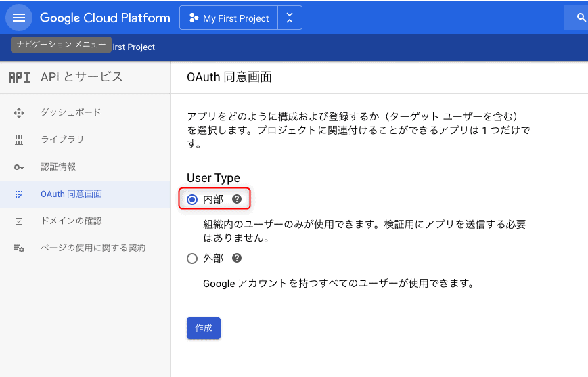Click the page usage agreements gear icon
The height and width of the screenshot is (377, 588).
19,248
